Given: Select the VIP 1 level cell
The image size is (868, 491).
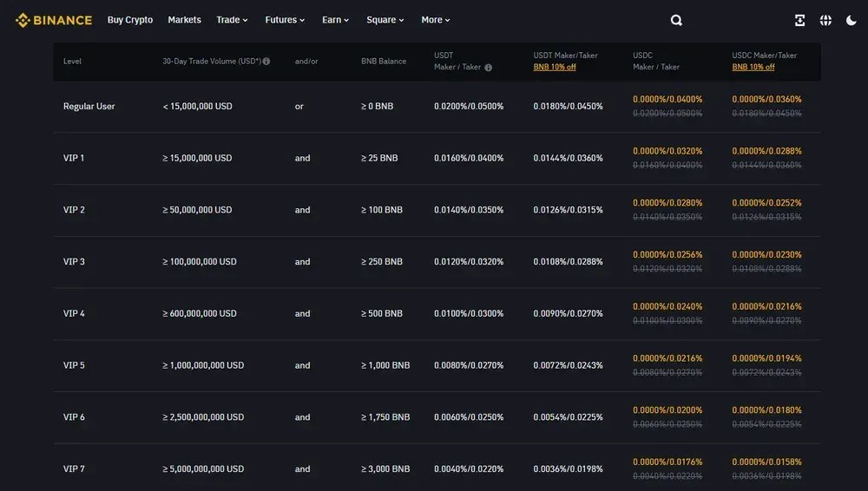Looking at the screenshot, I should [x=74, y=158].
